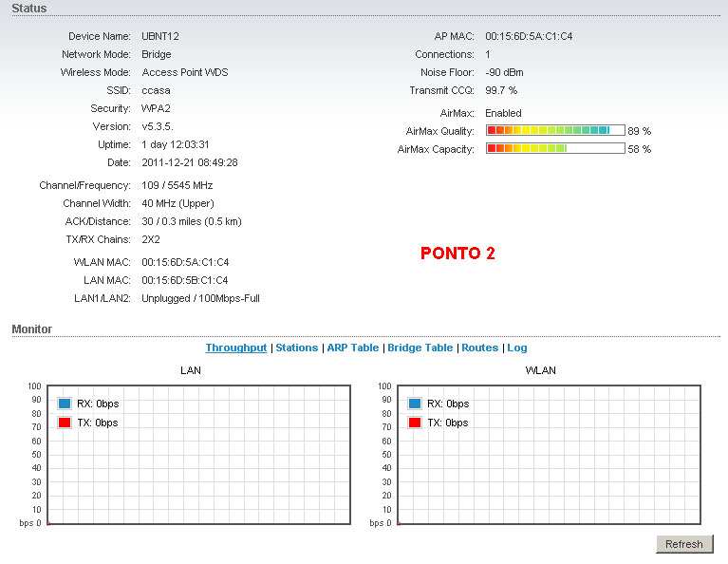Click the Monitor section heading
This screenshot has height=564, width=728.
click(x=31, y=329)
